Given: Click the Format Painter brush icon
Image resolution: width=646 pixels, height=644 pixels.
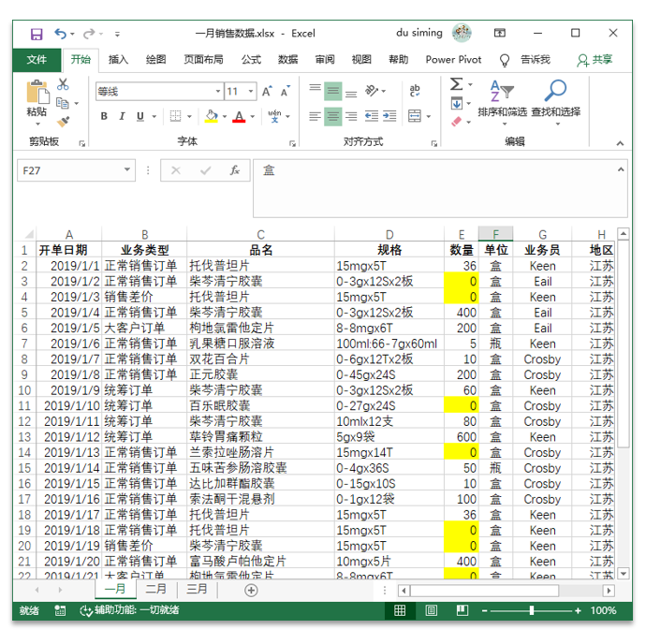Looking at the screenshot, I should [x=63, y=121].
